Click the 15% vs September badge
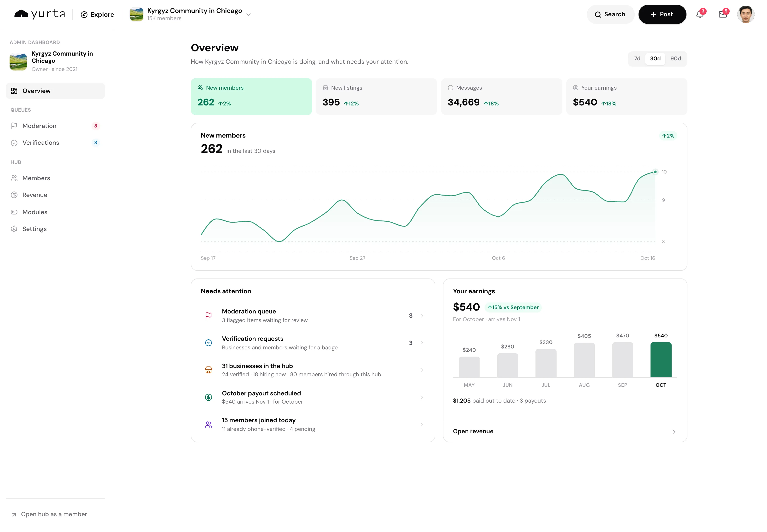Screen dimensions: 767x532 coord(513,307)
